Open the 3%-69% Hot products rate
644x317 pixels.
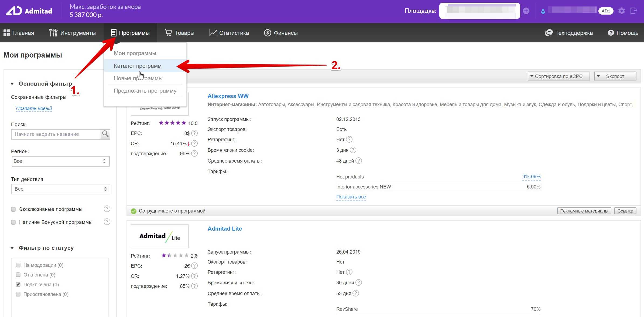531,177
